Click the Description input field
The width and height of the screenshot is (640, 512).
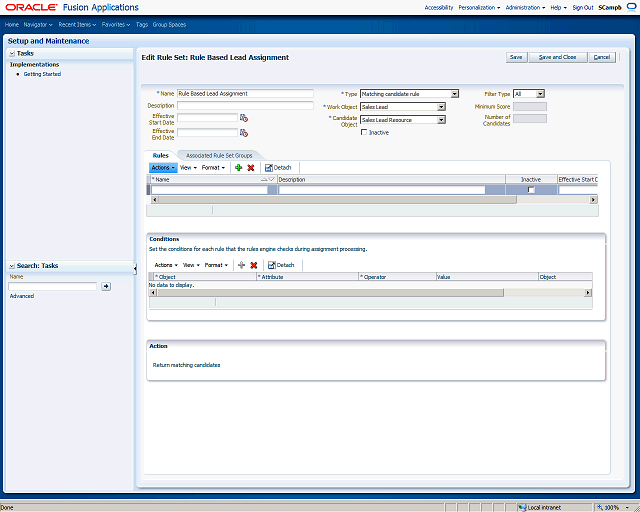tap(245, 105)
